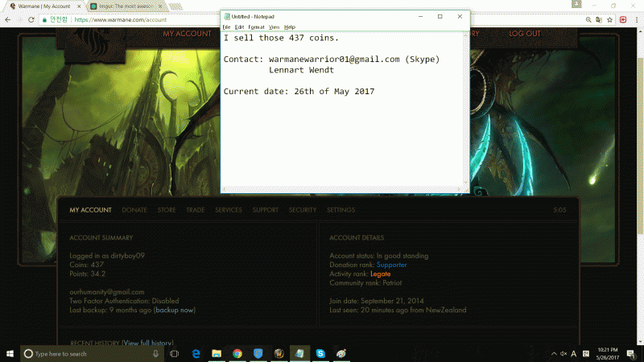Screen dimensions: 644x362
Task: Click the translate page icon in Chrome
Action: click(x=599, y=19)
